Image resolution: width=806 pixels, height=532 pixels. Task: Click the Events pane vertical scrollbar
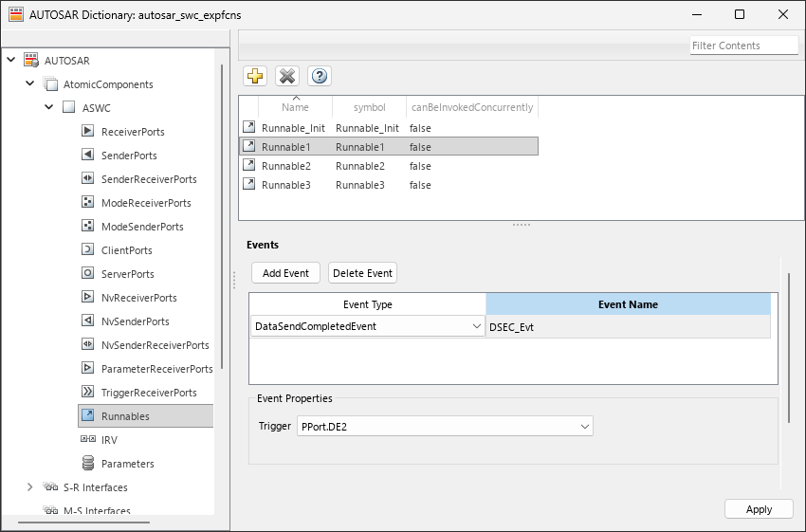coord(789,348)
